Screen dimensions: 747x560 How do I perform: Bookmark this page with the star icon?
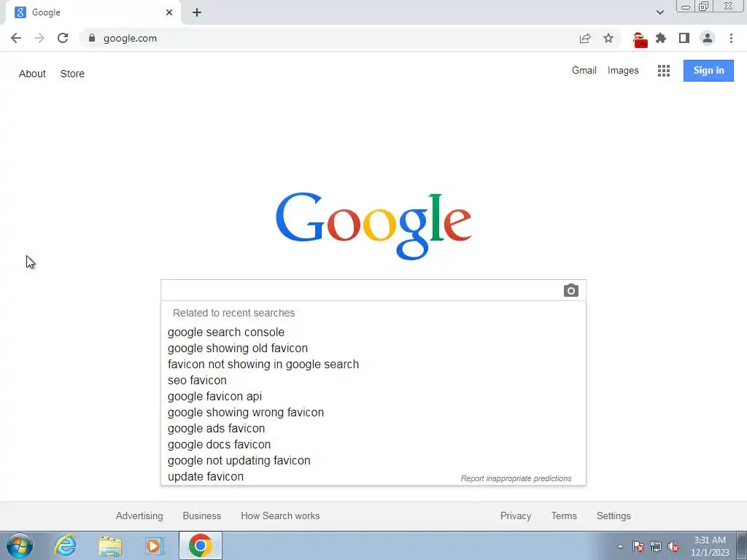608,38
